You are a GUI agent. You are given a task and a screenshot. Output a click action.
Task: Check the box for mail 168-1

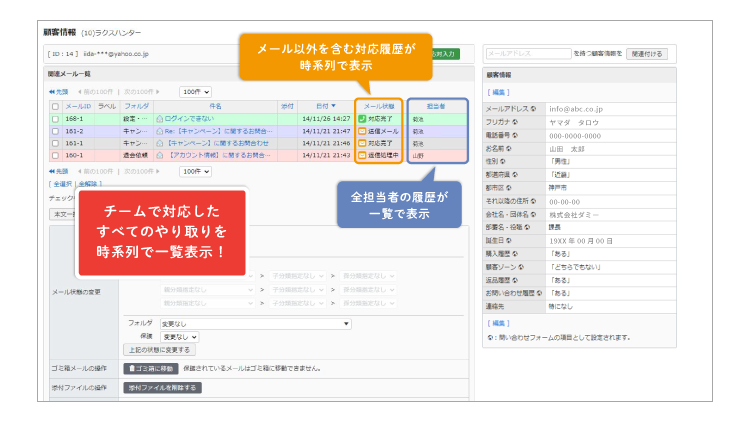(x=55, y=119)
